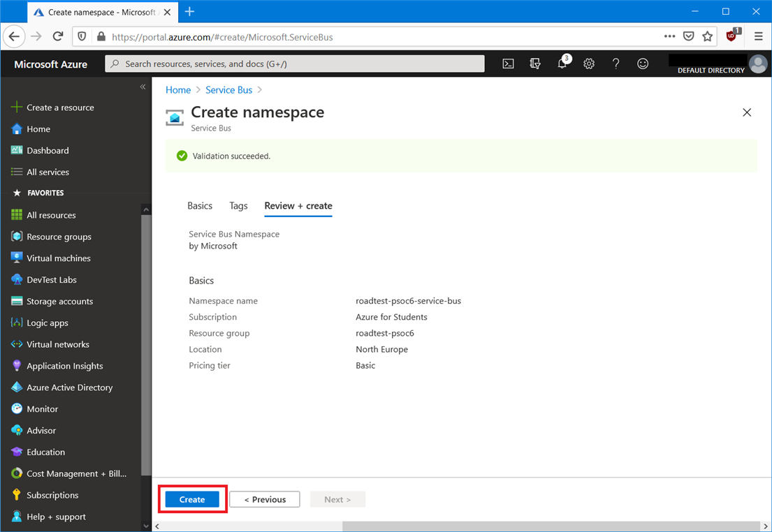772x532 pixels.
Task: Click the blue Create button
Action: point(192,499)
